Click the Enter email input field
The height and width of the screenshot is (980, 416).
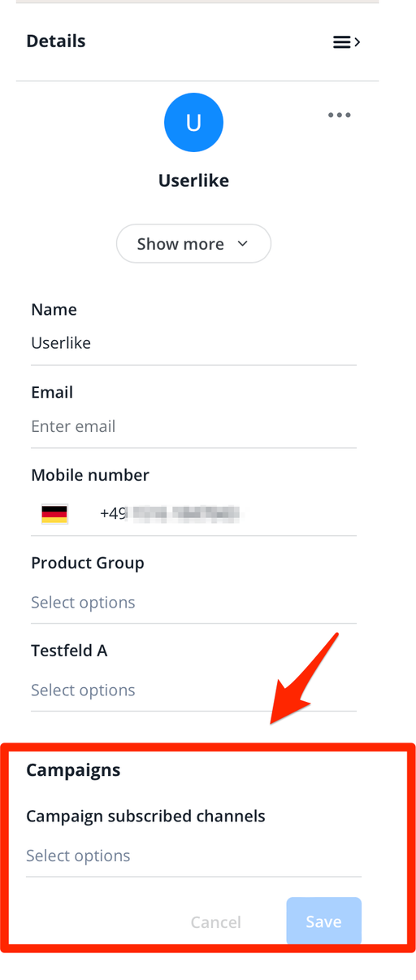point(193,426)
